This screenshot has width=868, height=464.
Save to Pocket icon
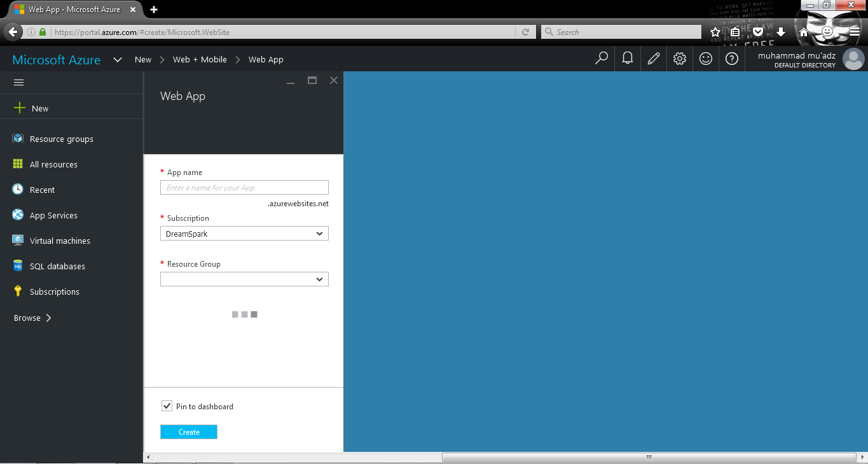coord(758,32)
